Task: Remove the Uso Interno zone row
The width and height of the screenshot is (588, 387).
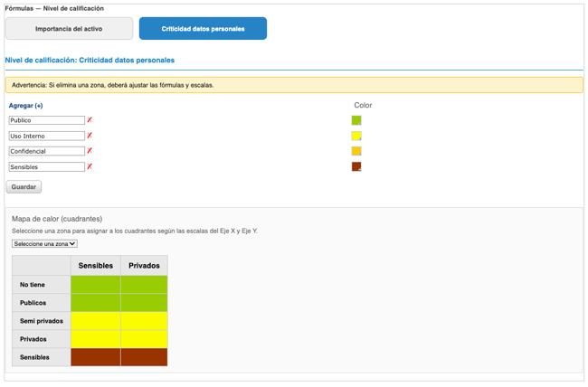Action: (x=90, y=136)
